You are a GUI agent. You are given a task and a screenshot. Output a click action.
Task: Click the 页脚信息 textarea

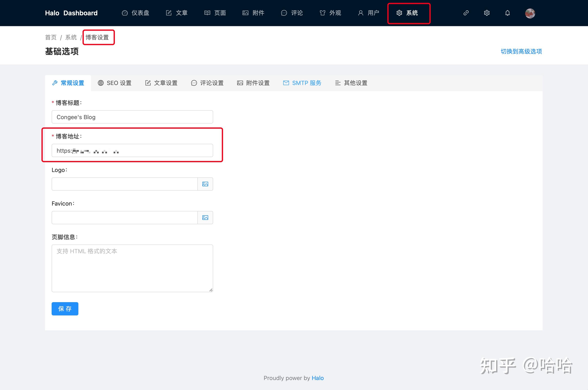[132, 268]
